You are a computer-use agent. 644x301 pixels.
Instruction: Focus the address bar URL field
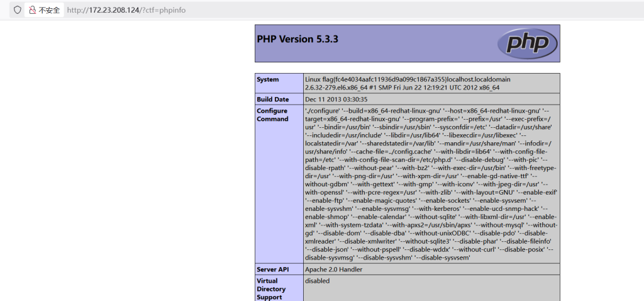pyautogui.click(x=252, y=10)
